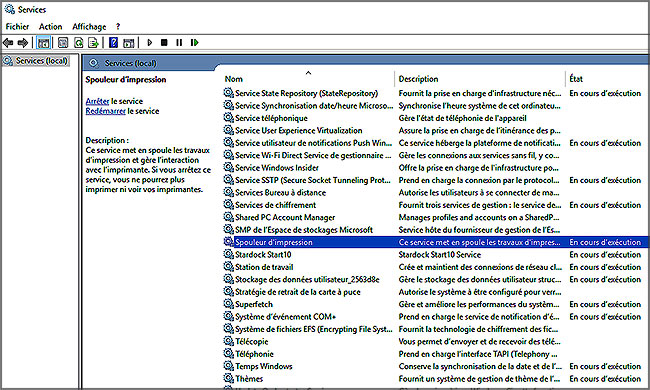Image resolution: width=650 pixels, height=390 pixels.
Task: Select SMP de l'Espace de stockages Microsoft
Action: (x=304, y=230)
